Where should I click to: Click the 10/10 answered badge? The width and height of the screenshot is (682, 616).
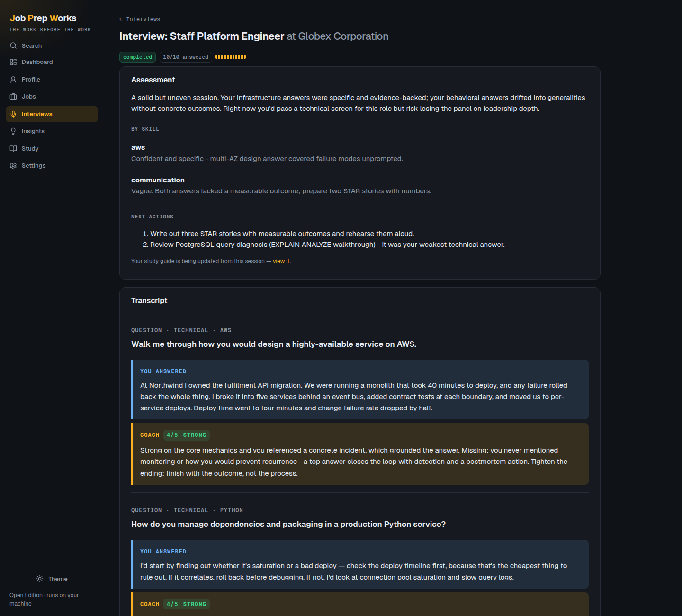click(186, 57)
